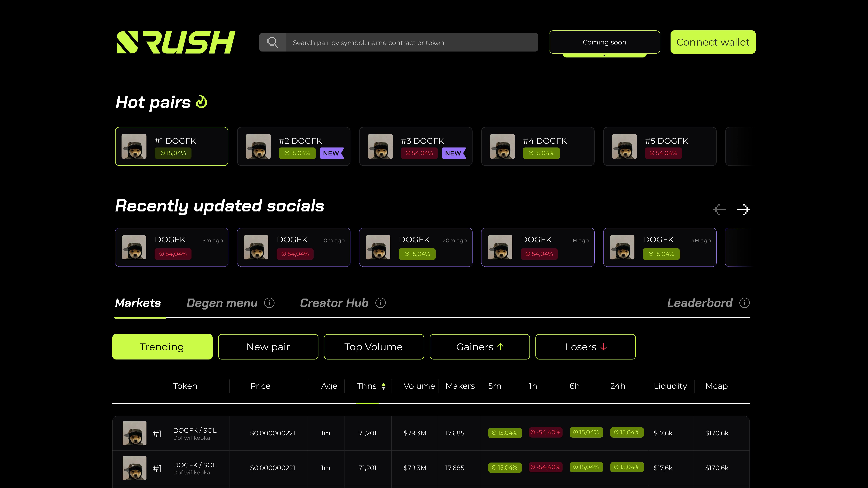Screen dimensions: 868x488
Task: Click the second row's 15,04% 5m badge
Action: [x=505, y=467]
